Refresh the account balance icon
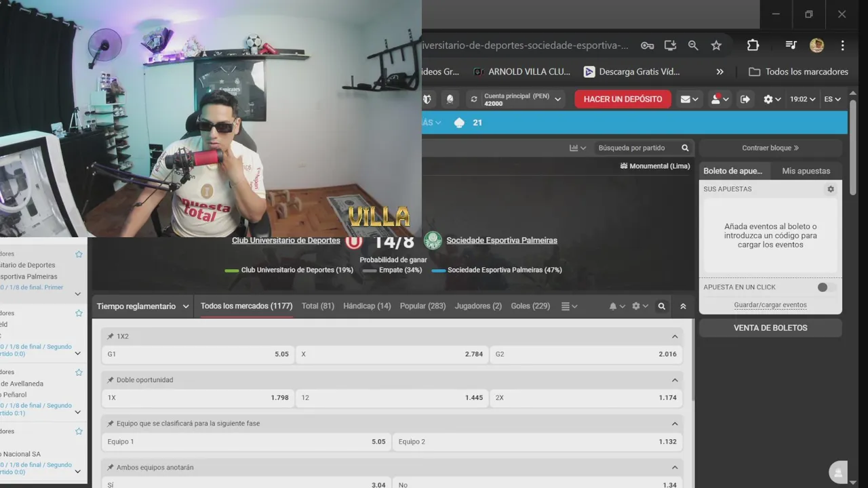Screen dimensions: 868x488 tap(474, 99)
